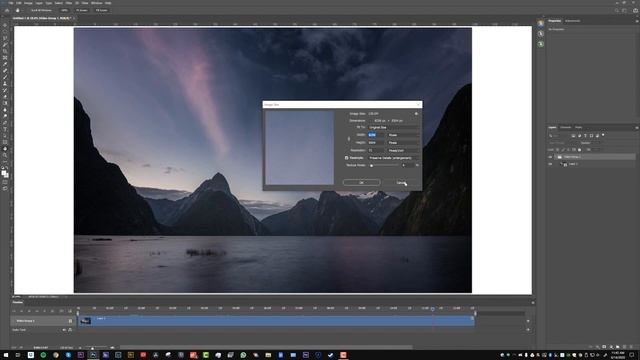Image resolution: width=640 pixels, height=360 pixels.
Task: Select the Rectangular Marquee tool
Action: 5,32
